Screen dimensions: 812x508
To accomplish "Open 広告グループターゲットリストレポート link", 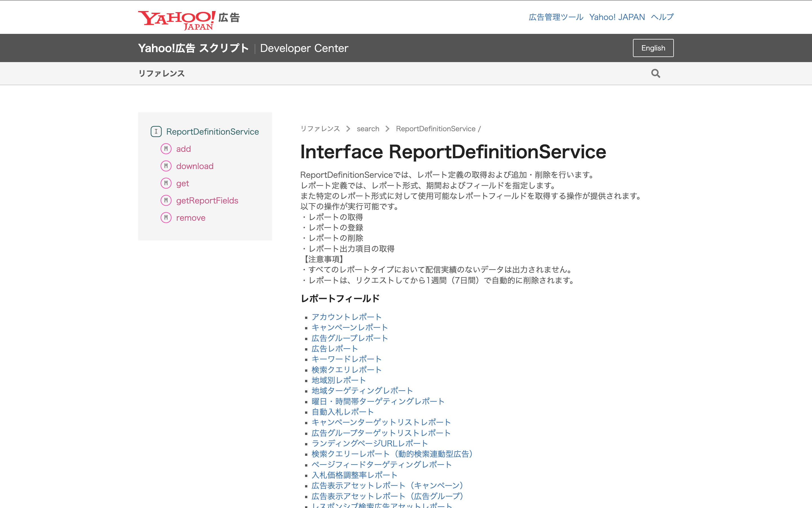I will 381,433.
